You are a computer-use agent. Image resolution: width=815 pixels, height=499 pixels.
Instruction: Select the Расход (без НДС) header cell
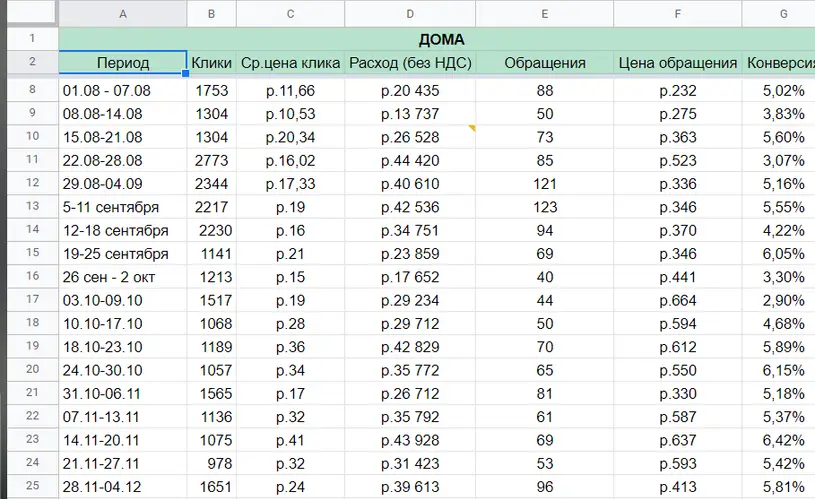[410, 62]
